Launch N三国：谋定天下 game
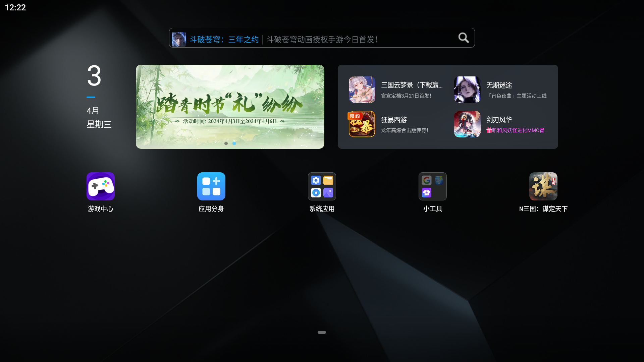 (543, 186)
